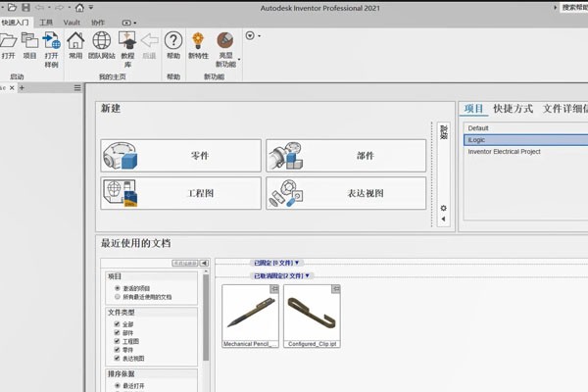Add a new tab with the plus icon
Screen dimensions: 588x392
pos(22,88)
